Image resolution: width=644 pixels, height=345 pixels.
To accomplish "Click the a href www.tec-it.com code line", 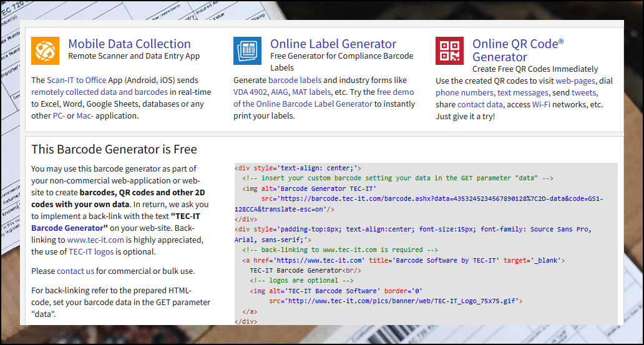I will tap(404, 260).
